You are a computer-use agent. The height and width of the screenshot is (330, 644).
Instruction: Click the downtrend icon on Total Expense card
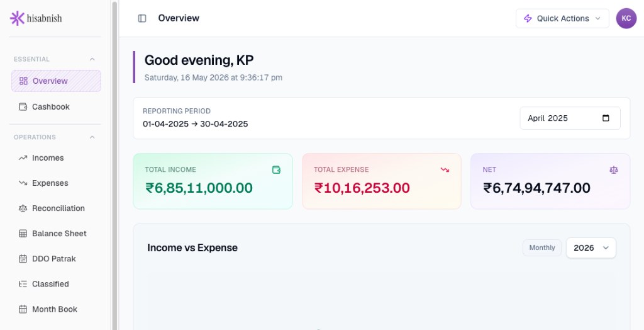pyautogui.click(x=445, y=169)
